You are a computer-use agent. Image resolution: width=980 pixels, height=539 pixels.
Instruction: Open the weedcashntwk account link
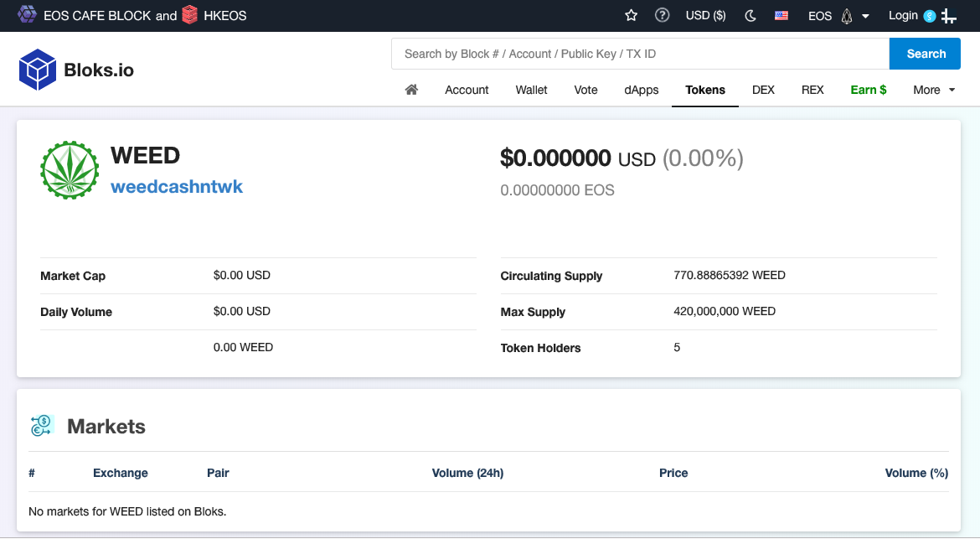177,186
